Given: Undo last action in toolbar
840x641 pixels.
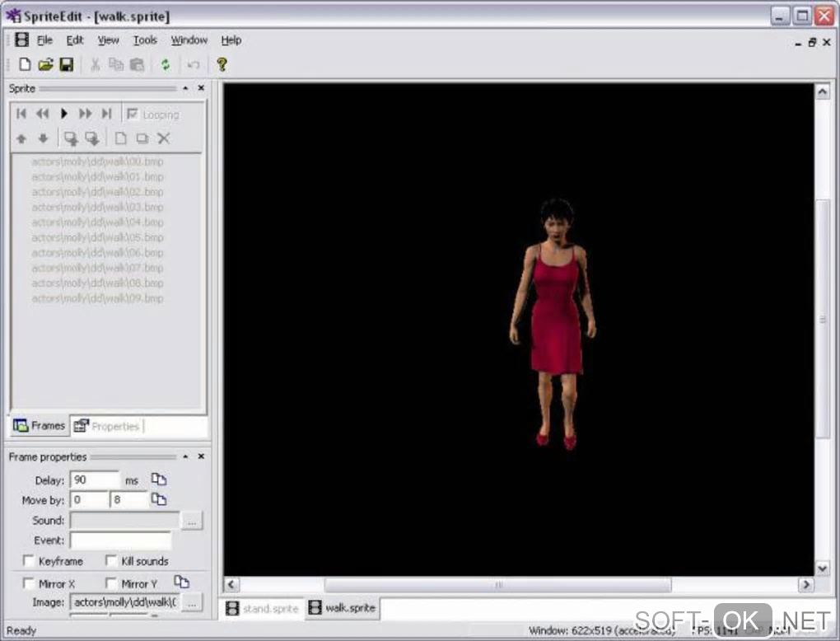Looking at the screenshot, I should (x=194, y=65).
